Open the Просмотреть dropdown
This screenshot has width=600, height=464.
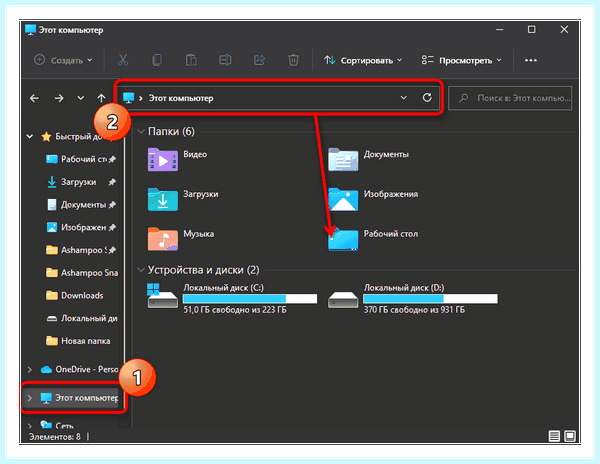461,60
